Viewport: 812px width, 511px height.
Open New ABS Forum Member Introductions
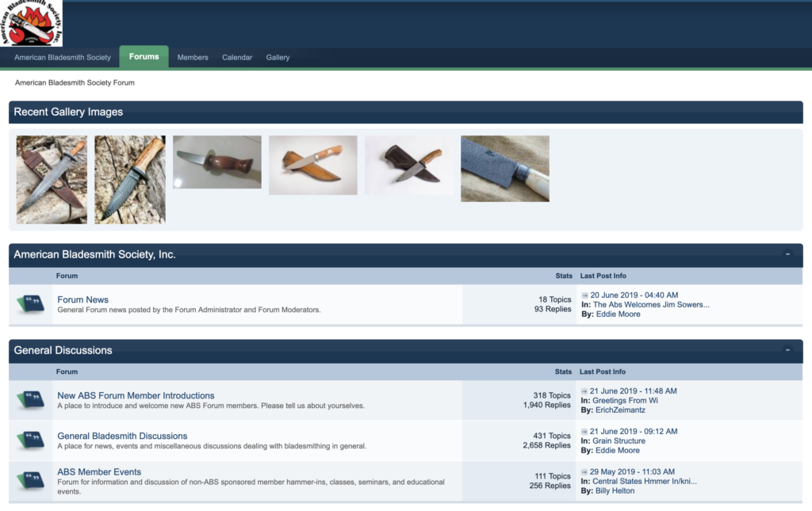[x=136, y=395]
